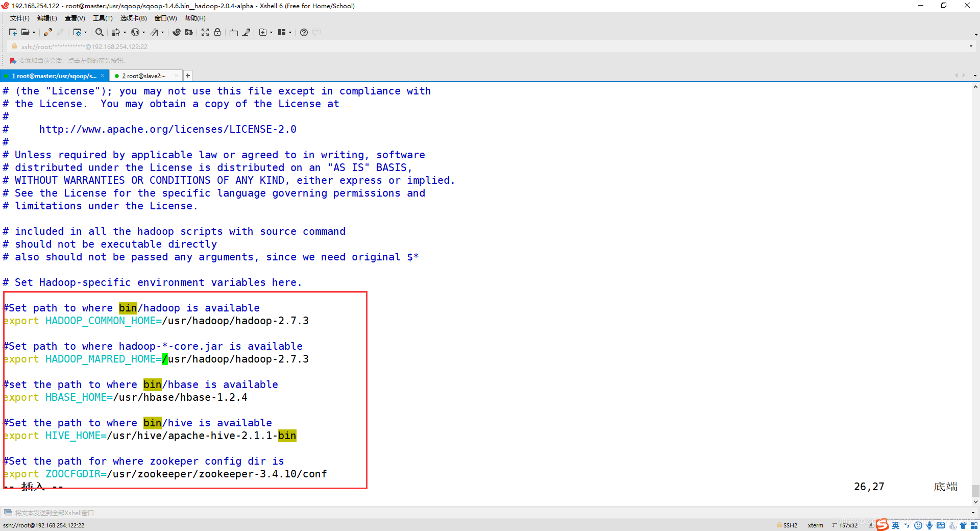Expand the Layout arrangement dropdown arrow
The width and height of the screenshot is (980, 531).
click(290, 32)
